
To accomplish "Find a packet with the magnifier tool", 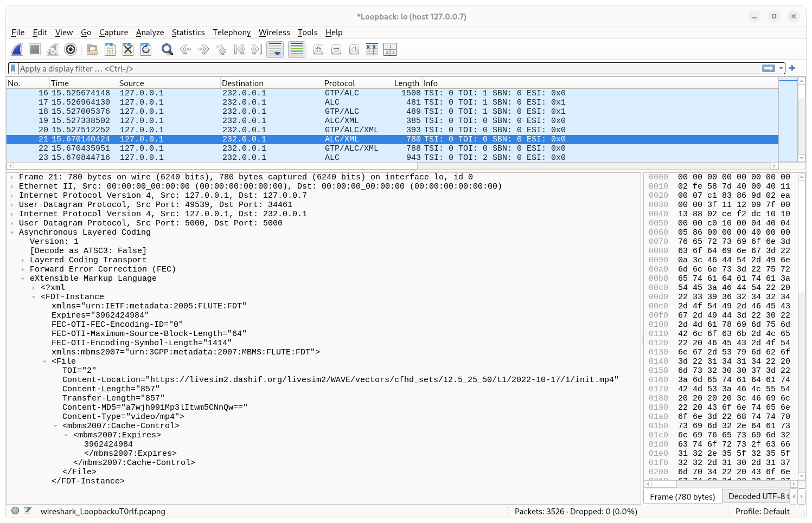I will click(167, 49).
